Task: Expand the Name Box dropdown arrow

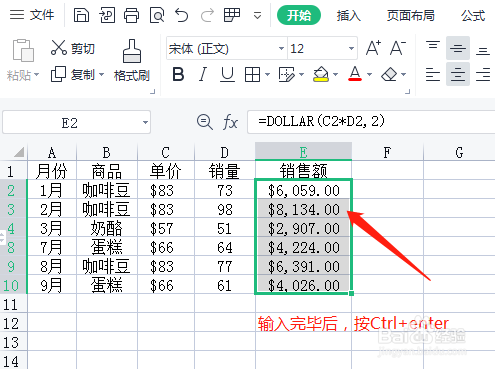Action: pyautogui.click(x=145, y=123)
